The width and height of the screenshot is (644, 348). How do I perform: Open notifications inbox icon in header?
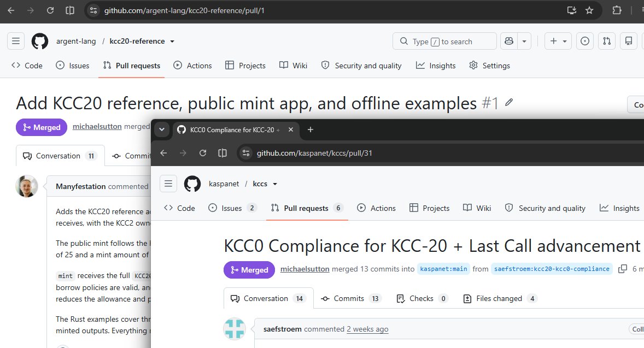(x=628, y=41)
